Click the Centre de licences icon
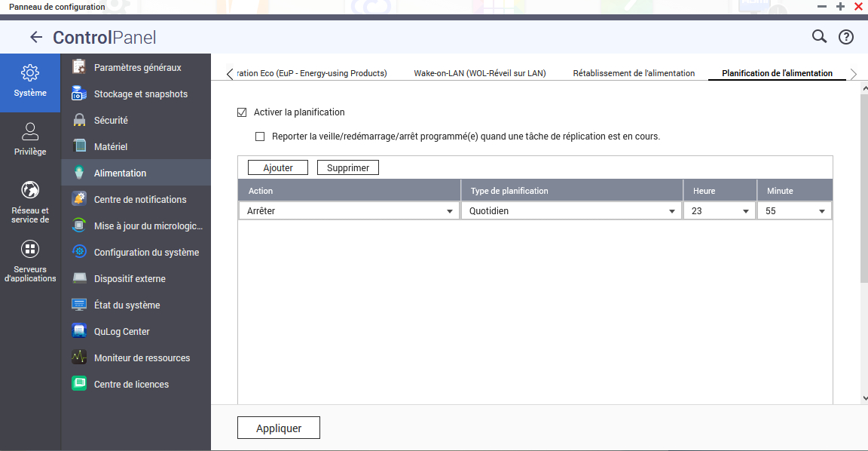 point(79,384)
